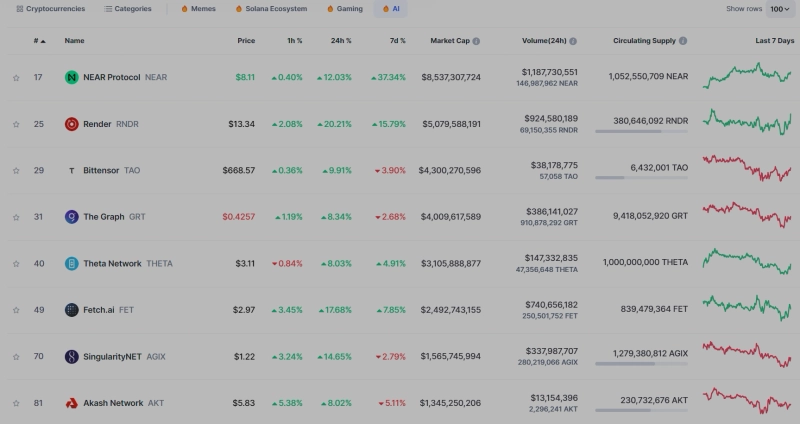Click the Market Cap info icon

[x=476, y=41]
